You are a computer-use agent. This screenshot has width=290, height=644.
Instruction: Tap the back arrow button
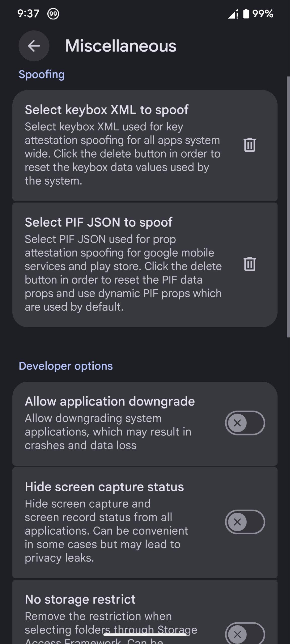point(34,46)
